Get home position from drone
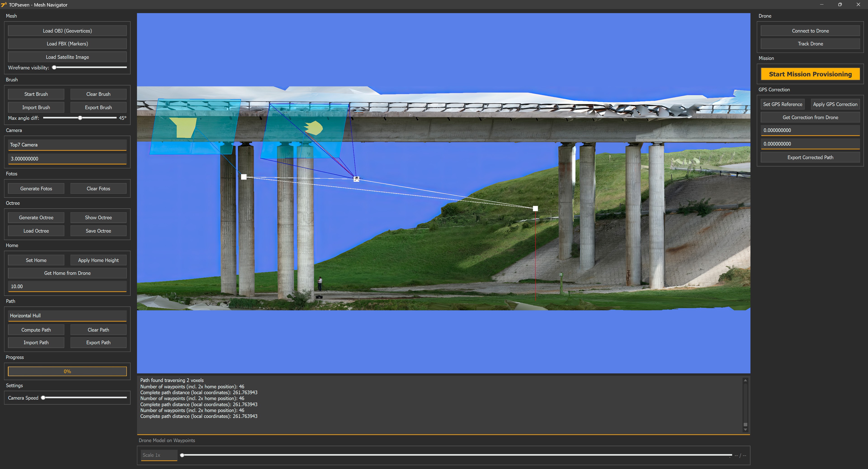Screen dimensions: 868x469 (x=67, y=273)
